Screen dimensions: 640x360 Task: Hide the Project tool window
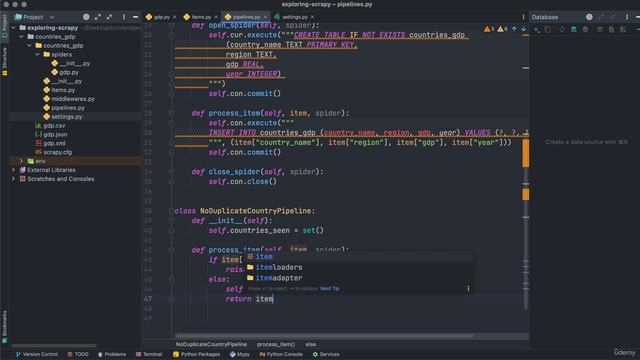click(x=135, y=17)
